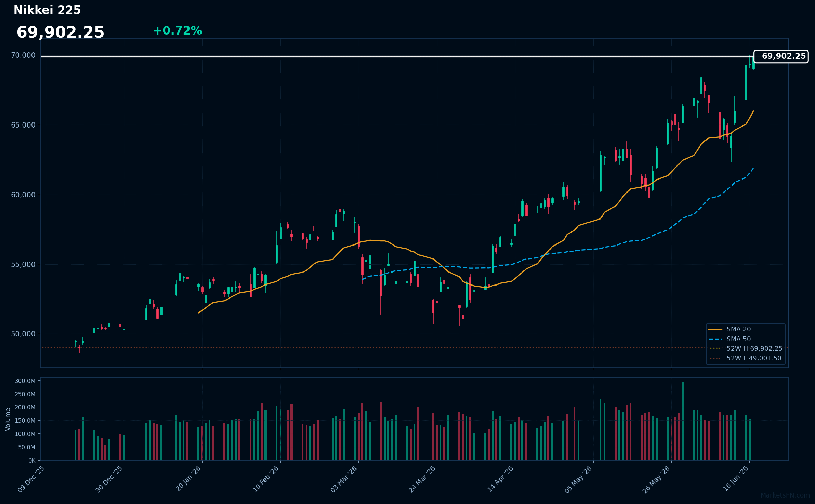Image resolution: width=815 pixels, height=504 pixels.
Task: Click the +0.72% change value
Action: 178,31
